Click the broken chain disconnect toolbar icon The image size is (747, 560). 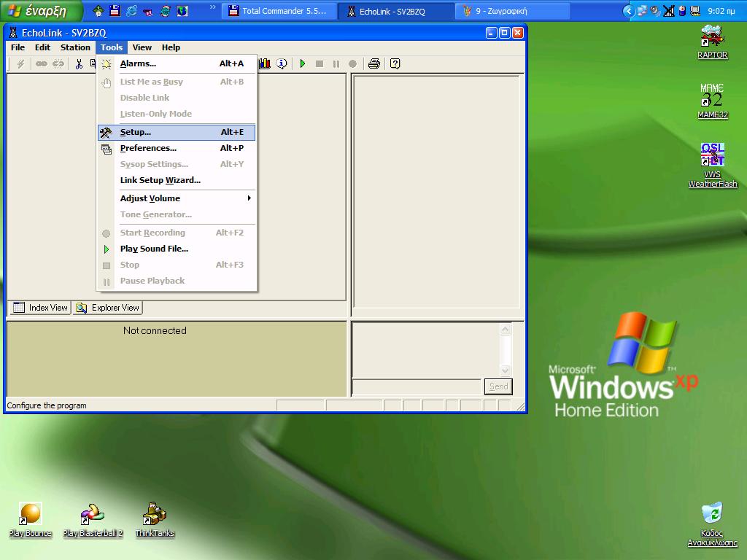coord(58,64)
